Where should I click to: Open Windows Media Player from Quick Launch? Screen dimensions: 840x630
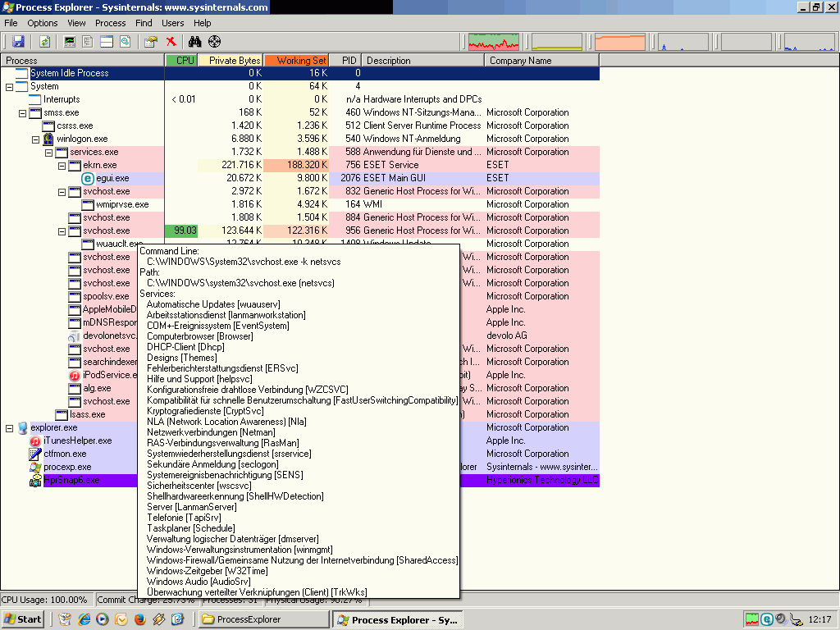103,619
